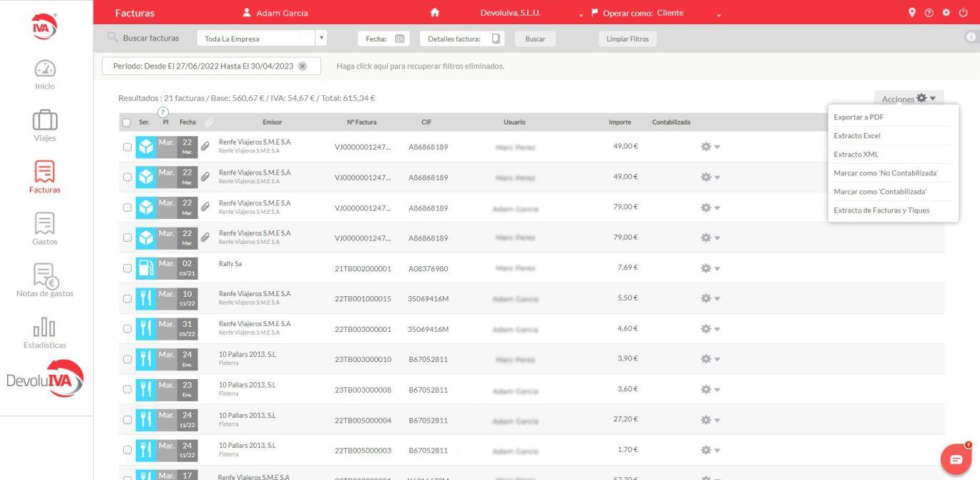Open Notas de gastos section
This screenshot has height=480, width=980.
coord(45,276)
